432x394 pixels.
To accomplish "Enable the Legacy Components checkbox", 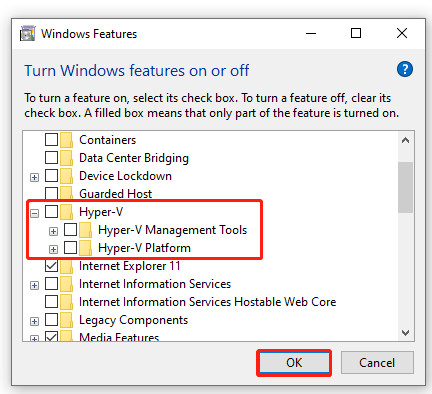I will tap(51, 319).
